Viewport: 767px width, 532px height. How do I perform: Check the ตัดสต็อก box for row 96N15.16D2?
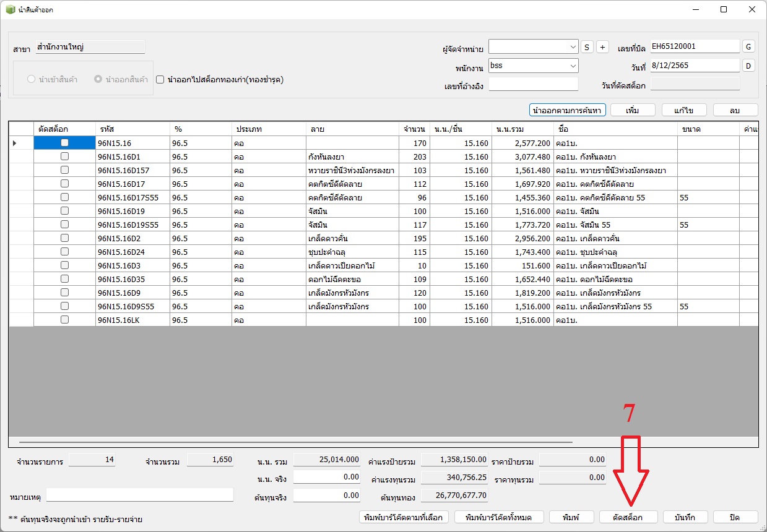coord(64,238)
